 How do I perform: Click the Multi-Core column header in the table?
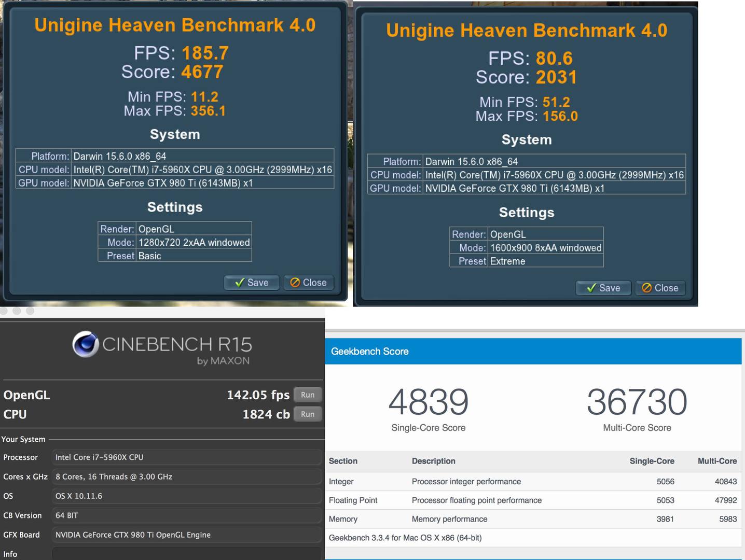coord(718,461)
